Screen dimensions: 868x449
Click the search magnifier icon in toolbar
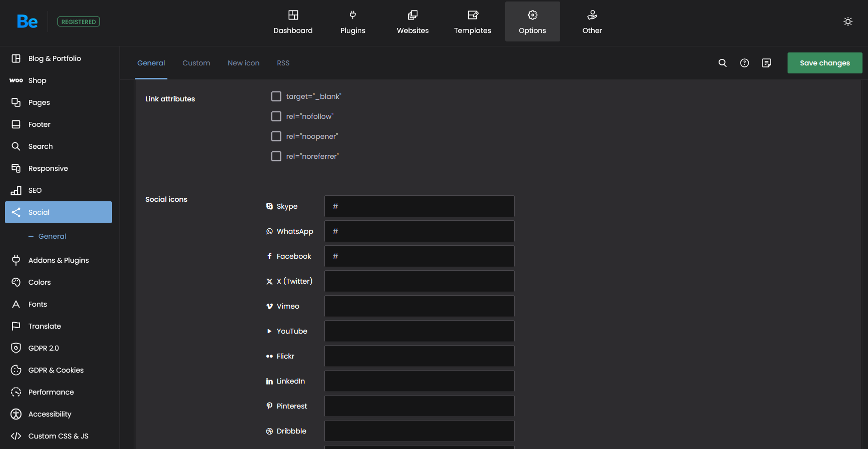(x=722, y=63)
